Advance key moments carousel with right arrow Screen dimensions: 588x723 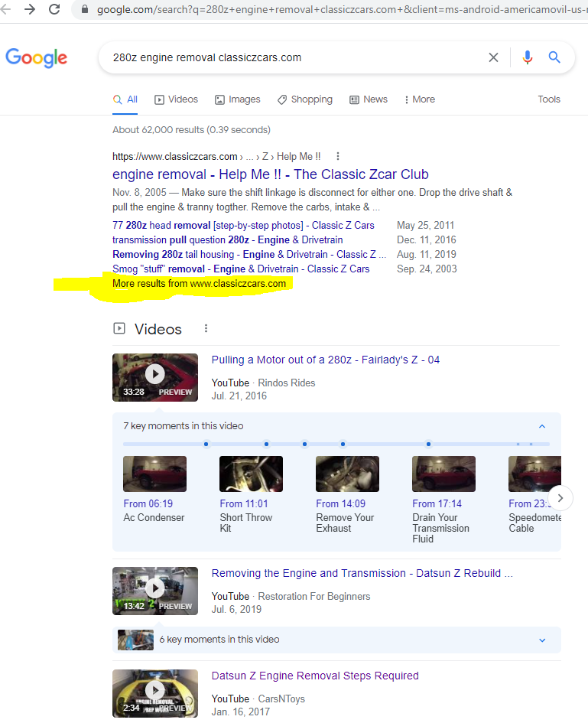point(560,498)
